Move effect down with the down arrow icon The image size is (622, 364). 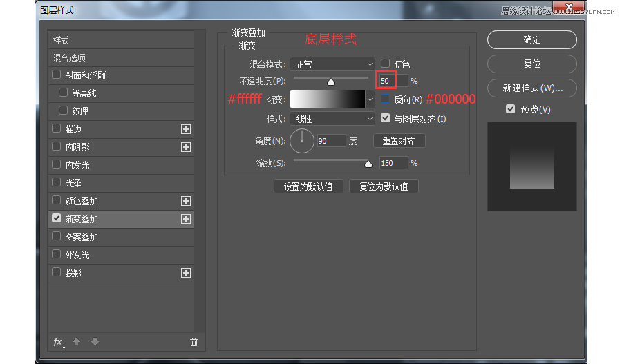coord(95,341)
